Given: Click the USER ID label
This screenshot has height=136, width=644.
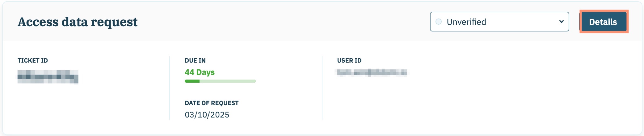Looking at the screenshot, I should (349, 60).
